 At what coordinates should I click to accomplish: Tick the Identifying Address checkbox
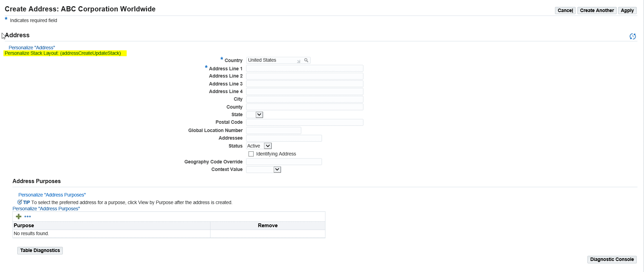(x=251, y=154)
